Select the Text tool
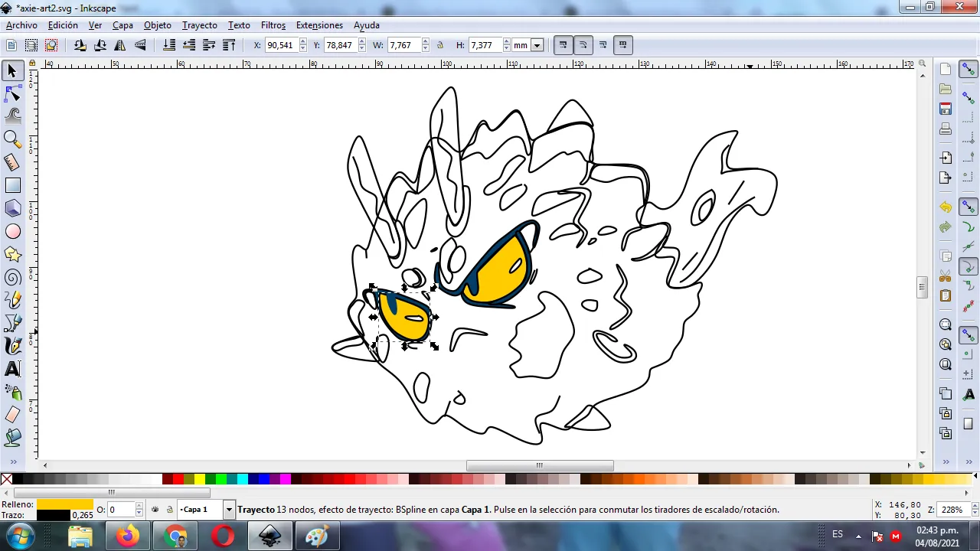The image size is (980, 551). (x=12, y=369)
